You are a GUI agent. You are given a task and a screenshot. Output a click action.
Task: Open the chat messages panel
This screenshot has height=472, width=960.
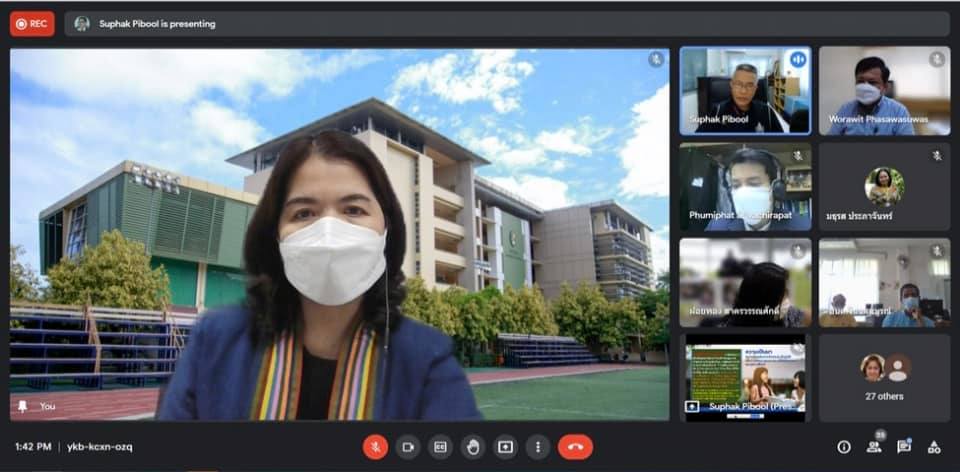coord(904,447)
